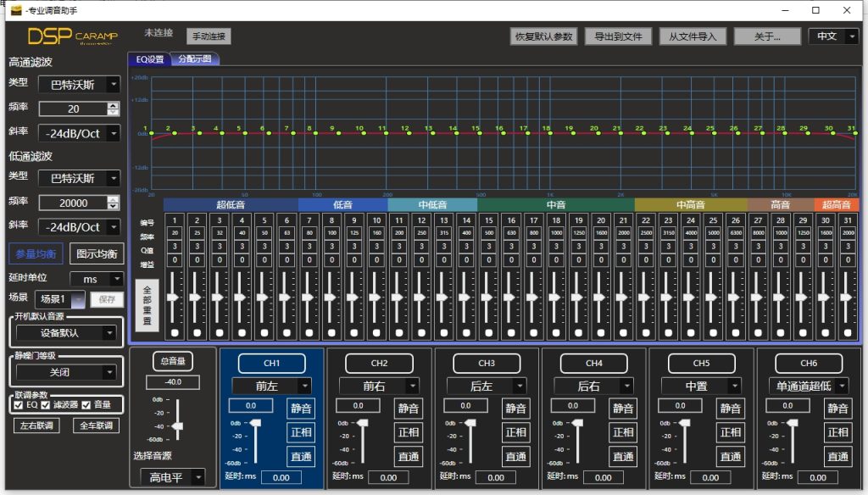Open the delay unit ms dropdown

click(x=97, y=279)
